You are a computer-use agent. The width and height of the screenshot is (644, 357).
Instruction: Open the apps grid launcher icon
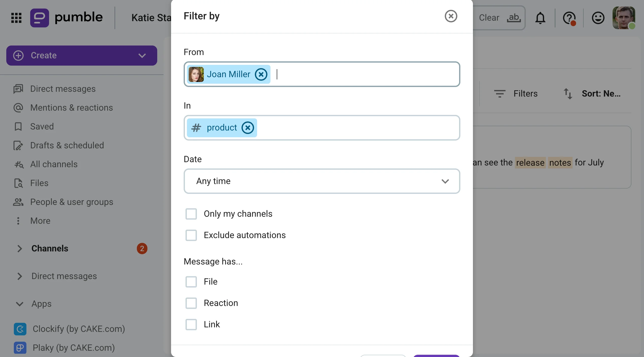16,18
